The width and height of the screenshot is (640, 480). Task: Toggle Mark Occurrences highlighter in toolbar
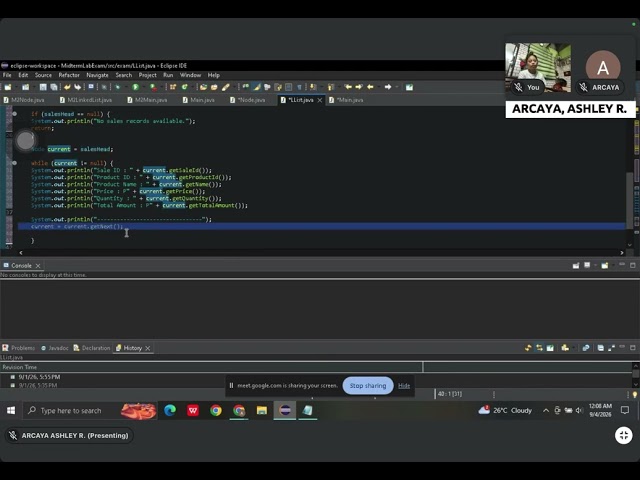pyautogui.click(x=257, y=87)
